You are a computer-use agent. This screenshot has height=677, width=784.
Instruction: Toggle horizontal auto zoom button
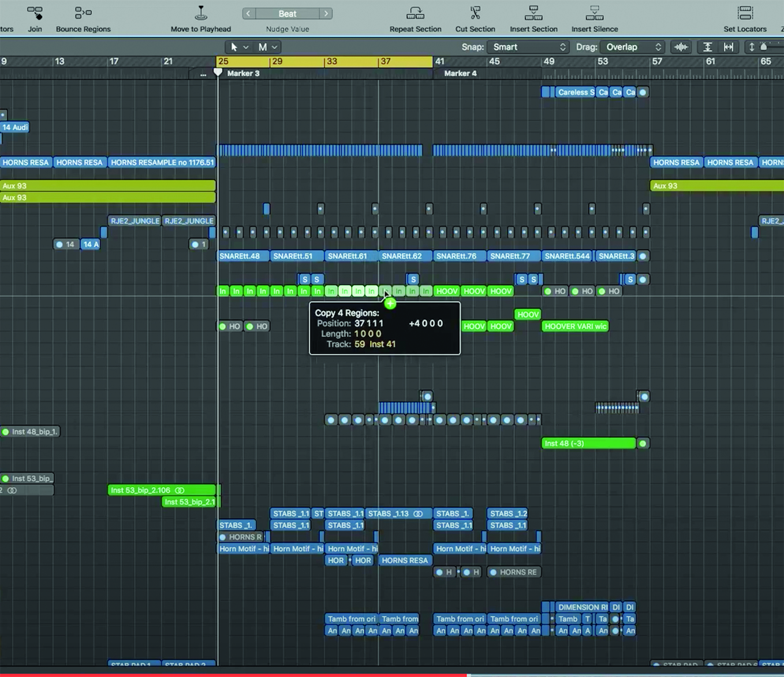729,47
